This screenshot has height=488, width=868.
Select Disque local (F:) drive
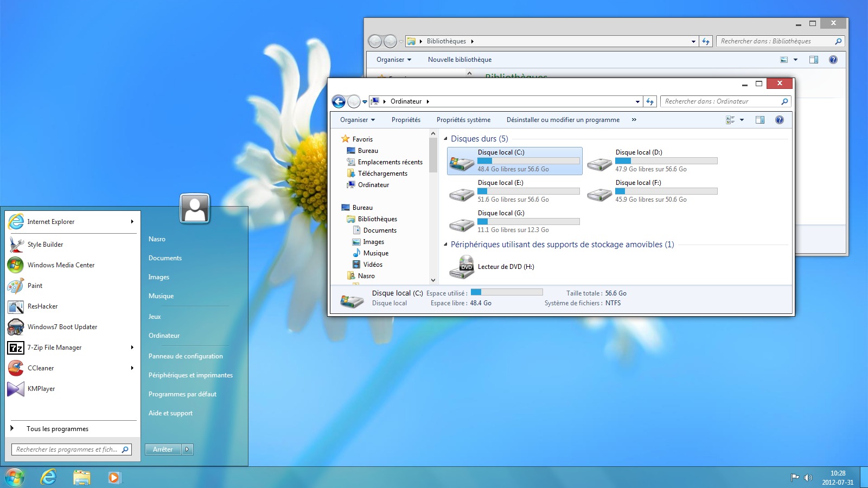(653, 191)
